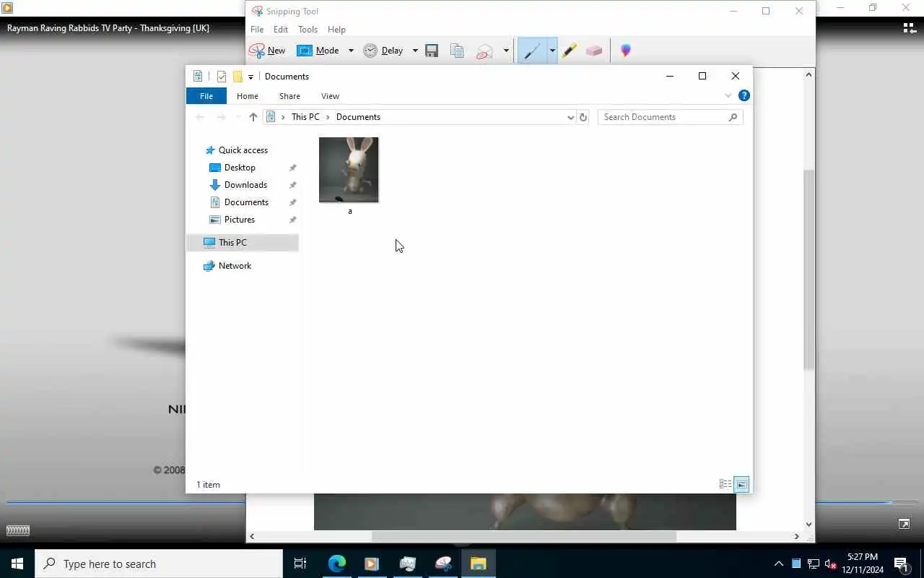Switch to the View ribbon tab
The width and height of the screenshot is (924, 578).
(330, 96)
